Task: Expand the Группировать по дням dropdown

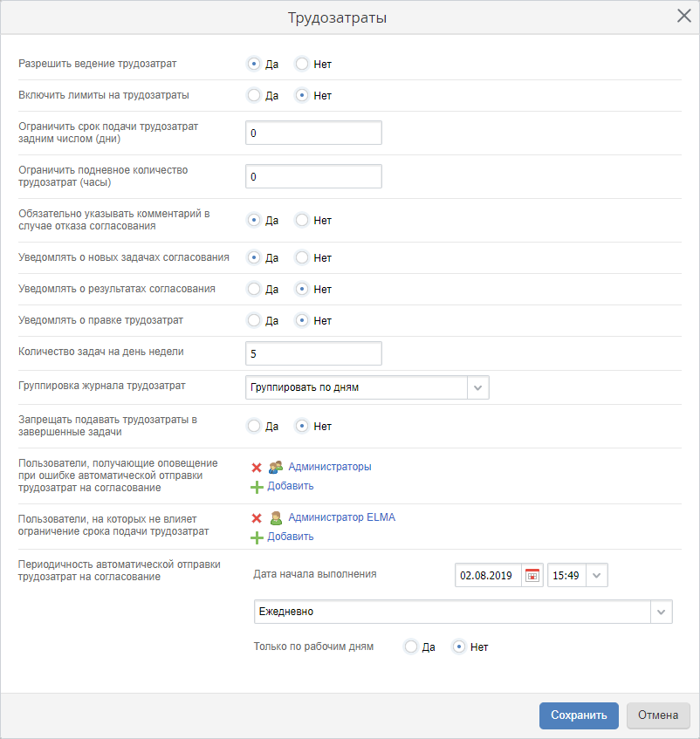Action: click(478, 387)
